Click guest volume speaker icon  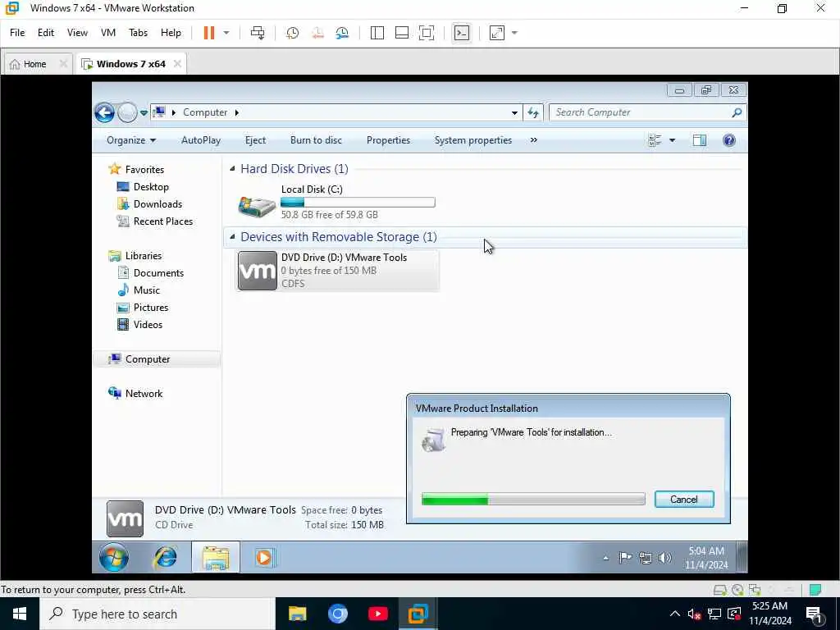664,558
